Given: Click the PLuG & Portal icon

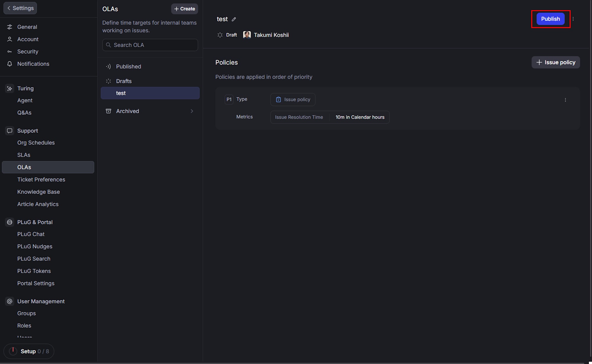Looking at the screenshot, I should tap(9, 222).
